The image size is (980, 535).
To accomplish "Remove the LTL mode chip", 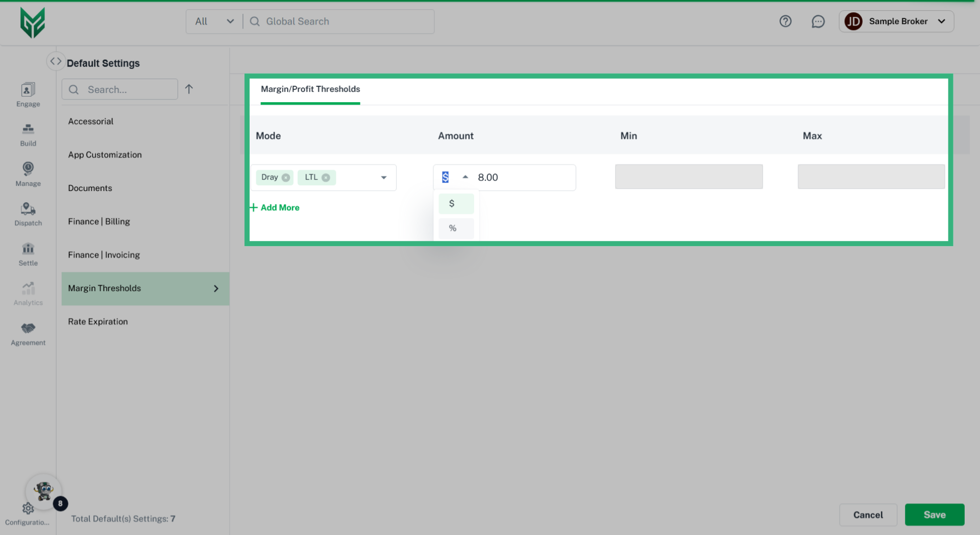I will click(x=326, y=178).
